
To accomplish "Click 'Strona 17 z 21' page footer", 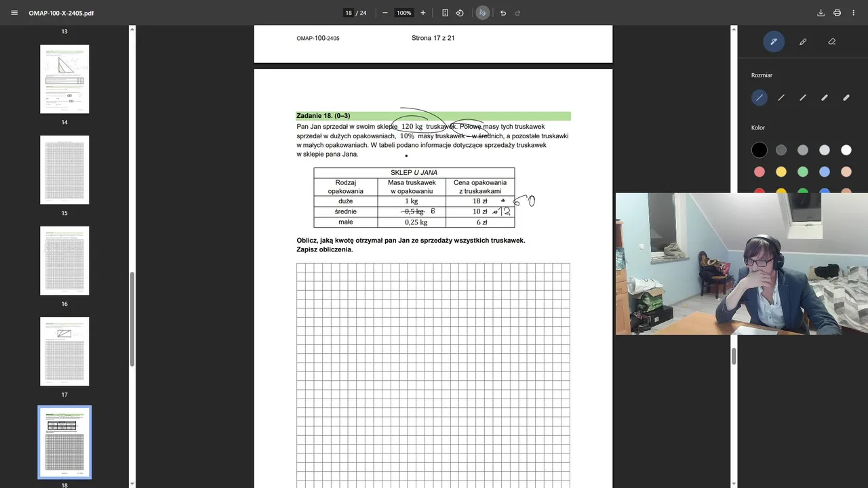I will [x=433, y=38].
